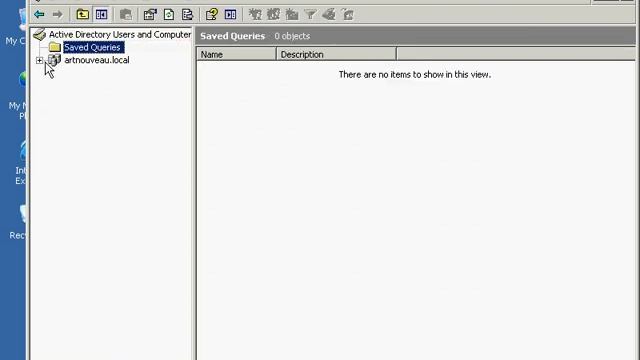Open Properties from the toolbar
This screenshot has width=640, height=360.
[150, 15]
